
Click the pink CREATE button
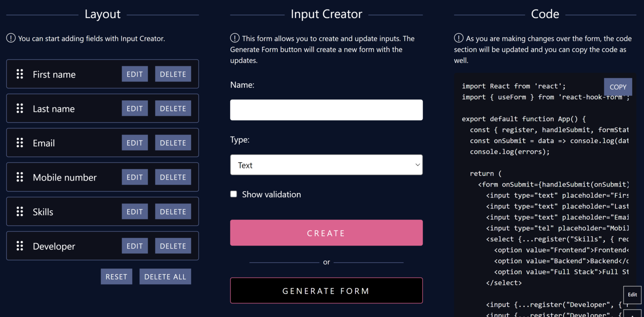(x=326, y=233)
